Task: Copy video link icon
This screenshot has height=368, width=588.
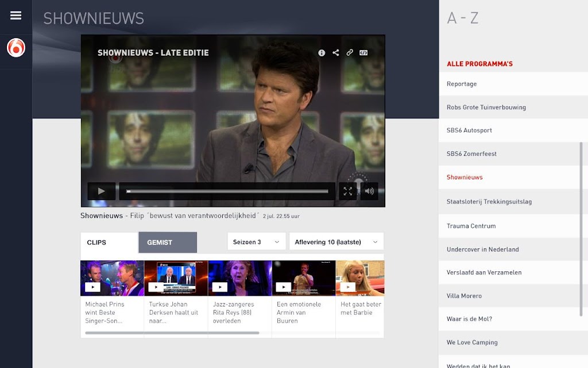Action: click(x=350, y=52)
